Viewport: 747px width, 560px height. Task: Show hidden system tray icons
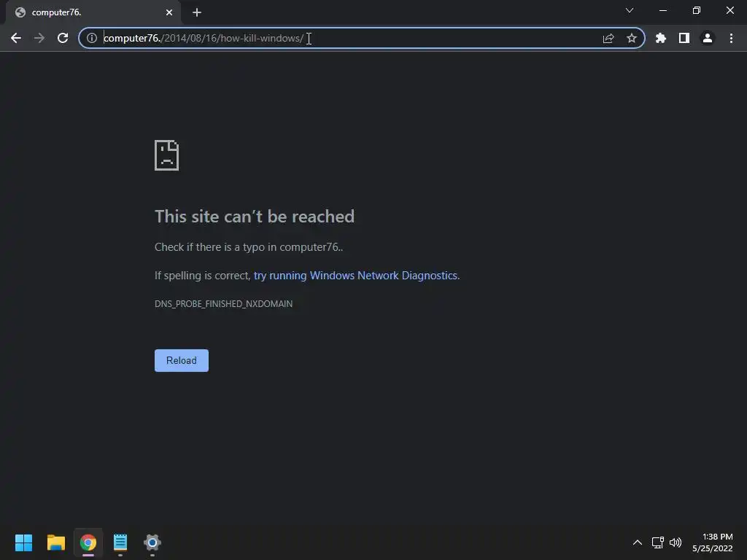pyautogui.click(x=638, y=542)
